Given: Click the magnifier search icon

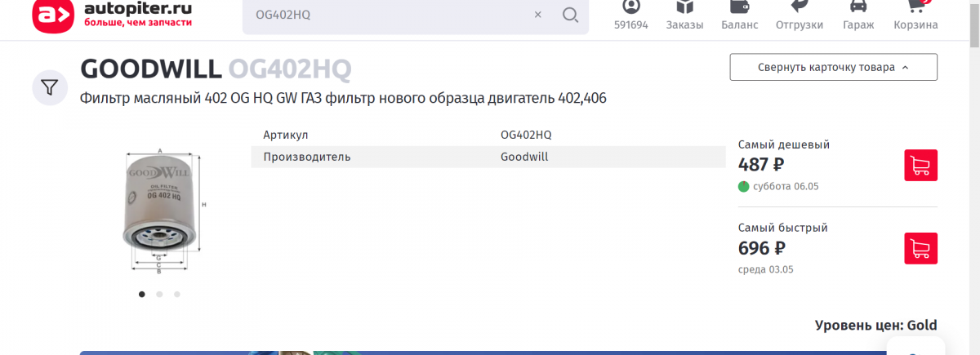Looking at the screenshot, I should click(570, 15).
